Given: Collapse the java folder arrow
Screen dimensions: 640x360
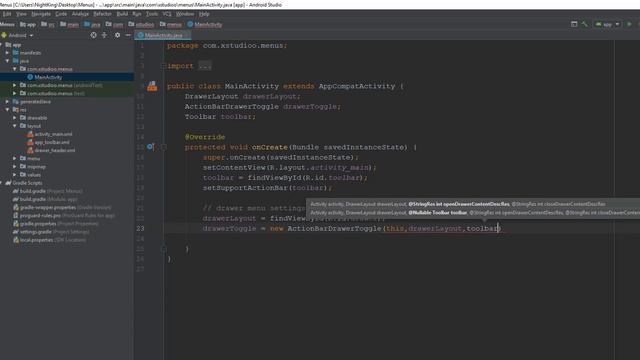Looking at the screenshot, I should [7, 61].
